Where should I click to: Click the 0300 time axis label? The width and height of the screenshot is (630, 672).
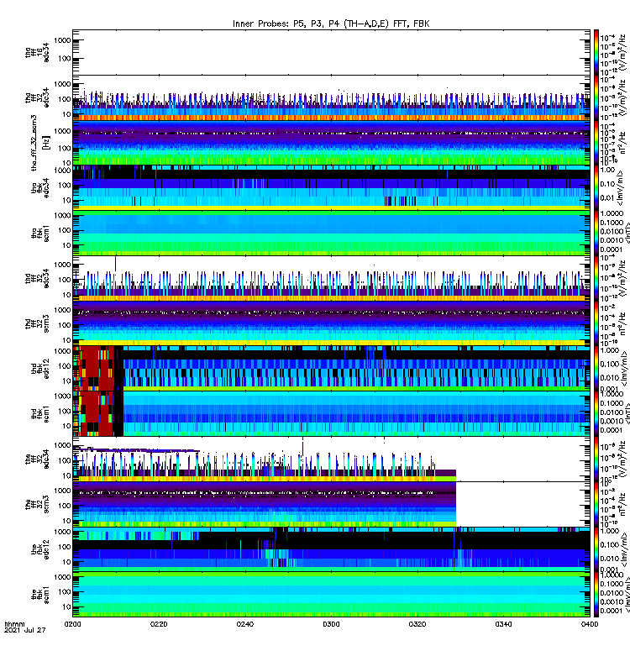click(x=331, y=624)
